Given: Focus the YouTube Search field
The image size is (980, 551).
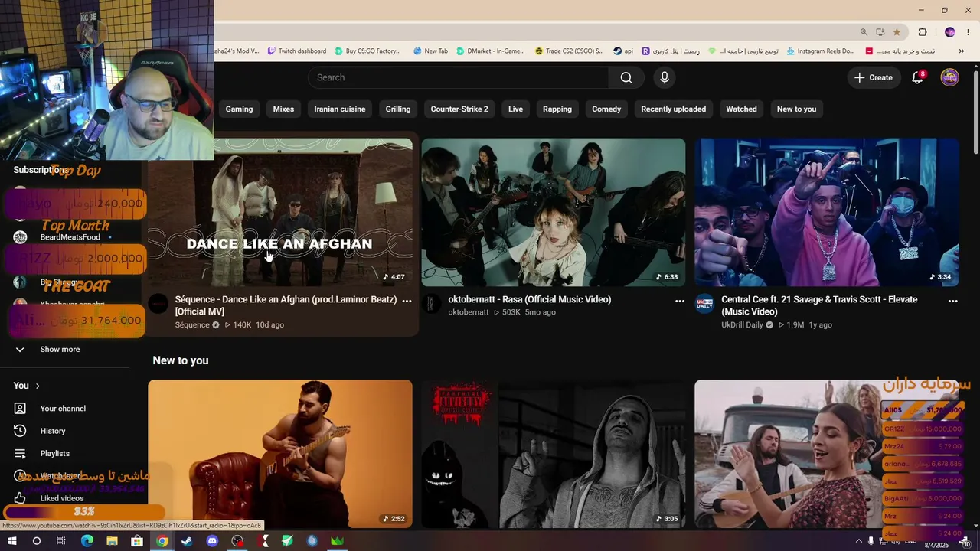Looking at the screenshot, I should pos(459,77).
